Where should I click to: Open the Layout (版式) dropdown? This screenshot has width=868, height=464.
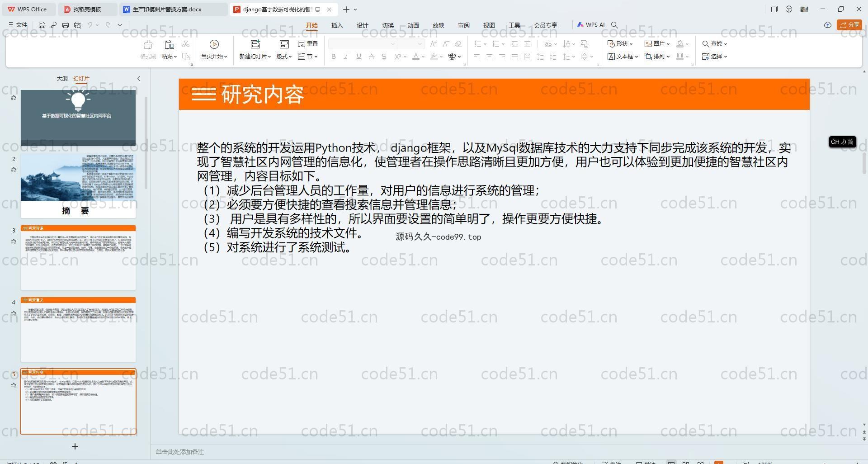click(x=284, y=57)
